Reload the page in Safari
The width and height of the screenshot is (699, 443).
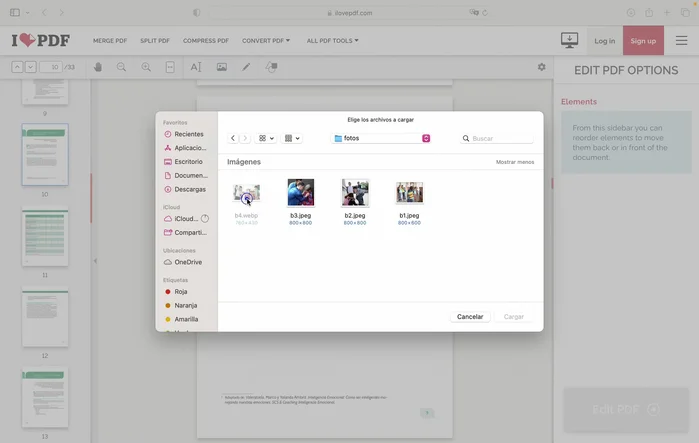[485, 13]
